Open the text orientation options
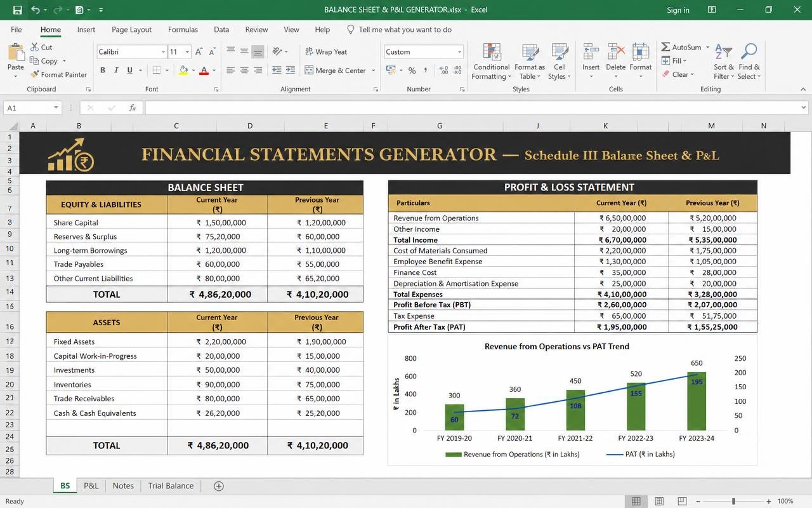 [280, 51]
